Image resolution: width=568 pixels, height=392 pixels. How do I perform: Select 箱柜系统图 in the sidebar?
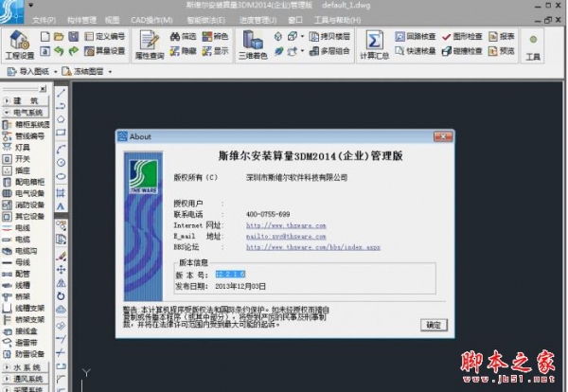[26, 125]
